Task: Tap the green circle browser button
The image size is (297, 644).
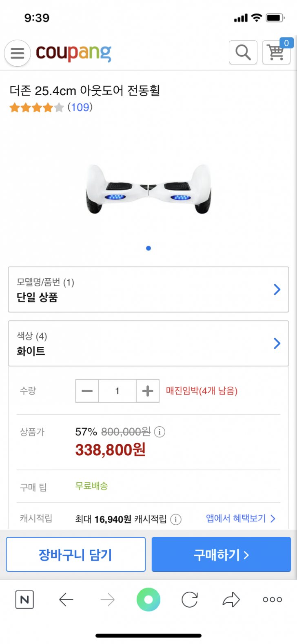Action: 148,599
